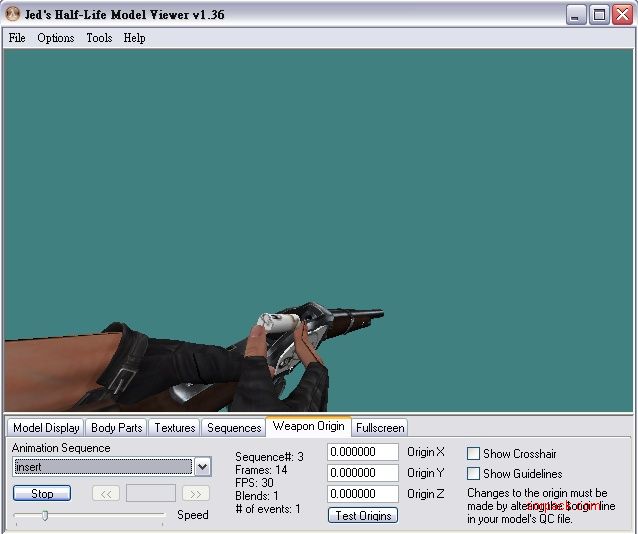Click the next frame >> button
The height and width of the screenshot is (534, 638).
pyautogui.click(x=196, y=493)
